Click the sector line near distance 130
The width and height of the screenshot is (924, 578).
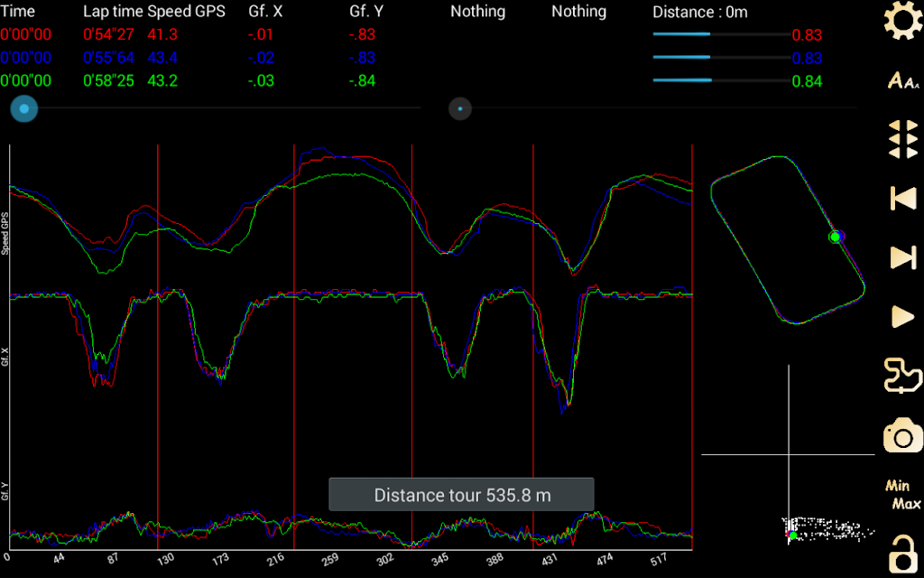[x=157, y=347]
